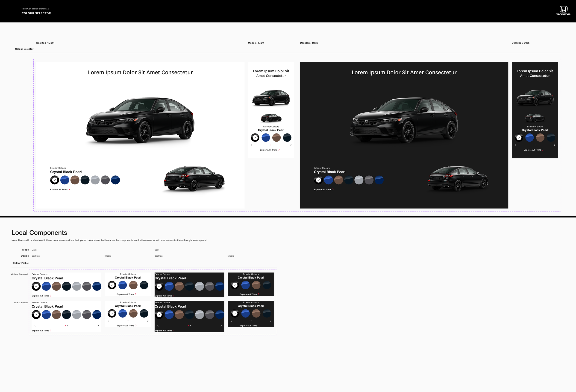Select the checked swatch in the large Desktop Dark frame

coord(318,180)
